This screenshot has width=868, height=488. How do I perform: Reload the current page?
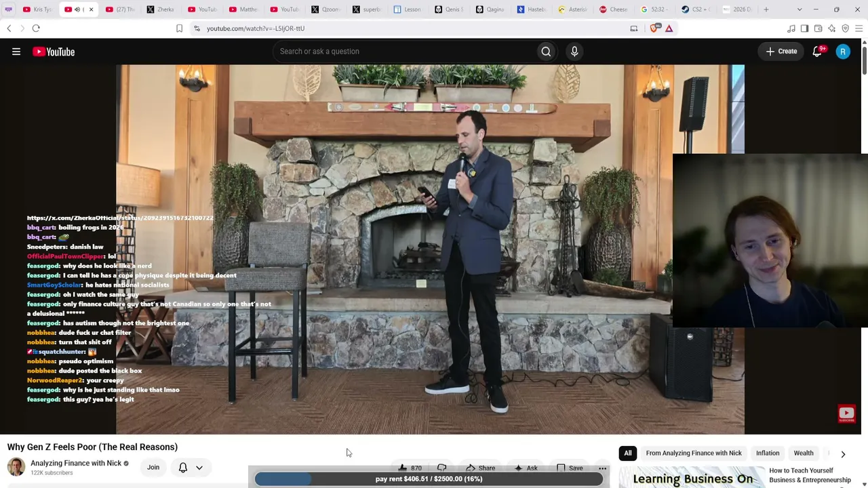[36, 28]
